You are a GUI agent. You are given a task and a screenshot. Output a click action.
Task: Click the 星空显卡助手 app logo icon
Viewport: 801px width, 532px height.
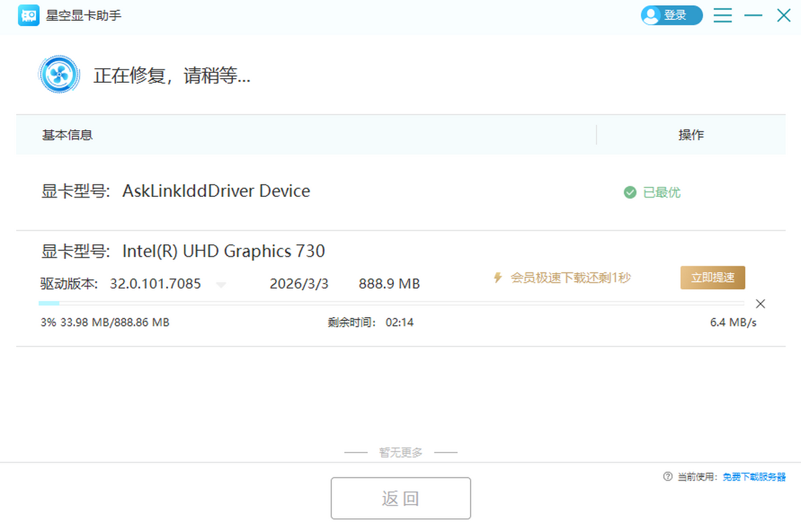click(x=29, y=15)
